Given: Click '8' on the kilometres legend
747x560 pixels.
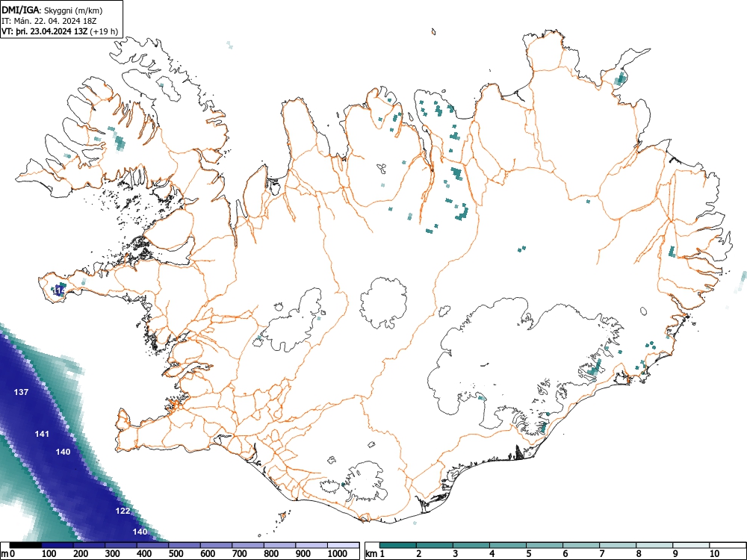Looking at the screenshot, I should pos(639,554).
